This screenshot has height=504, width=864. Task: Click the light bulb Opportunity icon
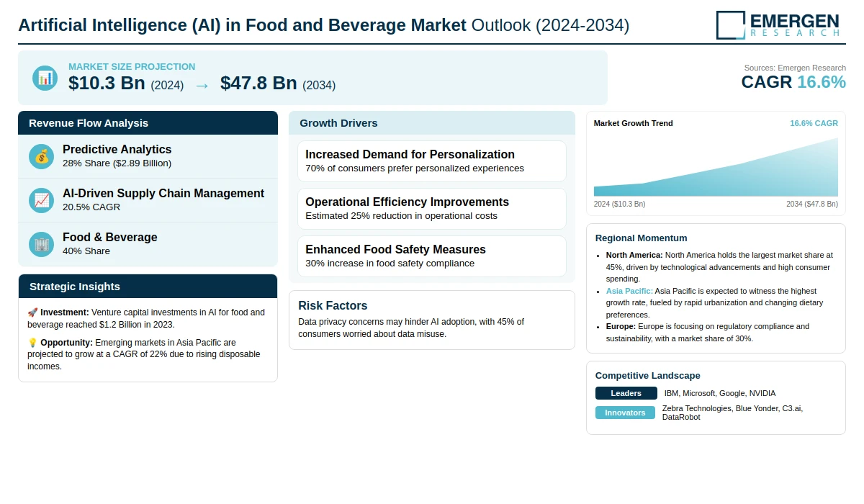coord(32,343)
